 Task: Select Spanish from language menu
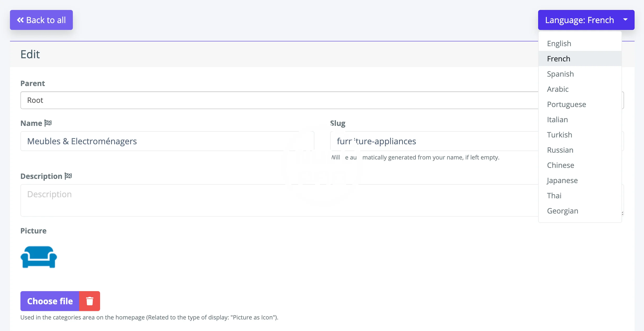point(560,74)
